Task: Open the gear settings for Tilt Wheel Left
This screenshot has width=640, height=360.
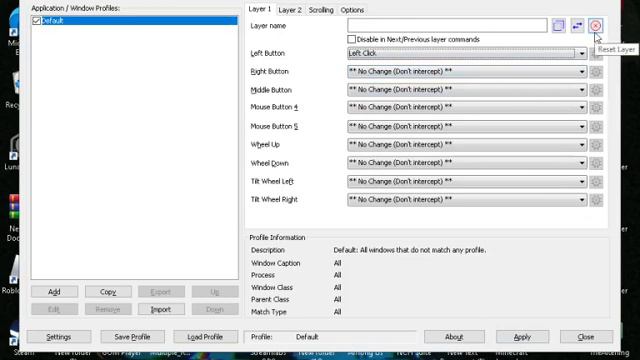Action: pos(596,182)
